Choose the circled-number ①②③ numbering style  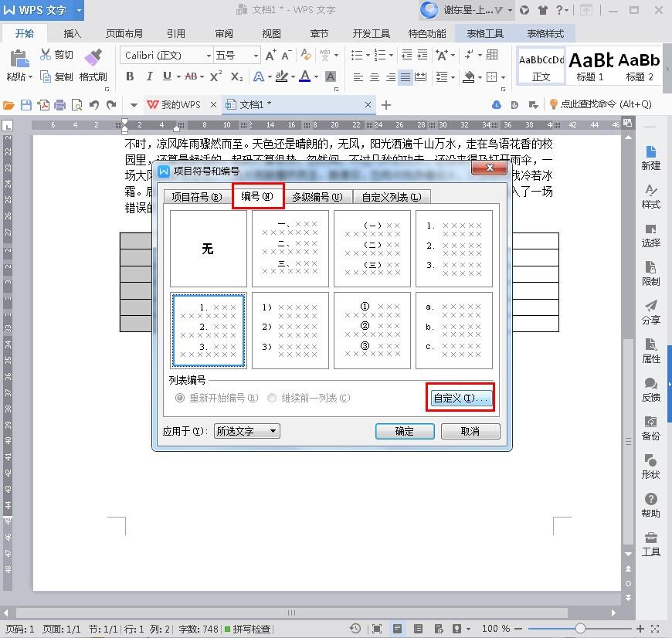pos(372,330)
